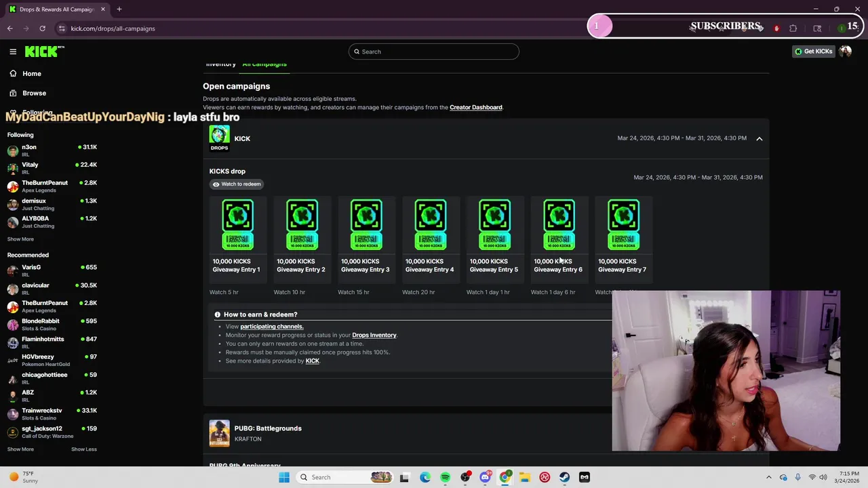Open the Drops Inventory link
868x488 pixels.
tap(374, 335)
